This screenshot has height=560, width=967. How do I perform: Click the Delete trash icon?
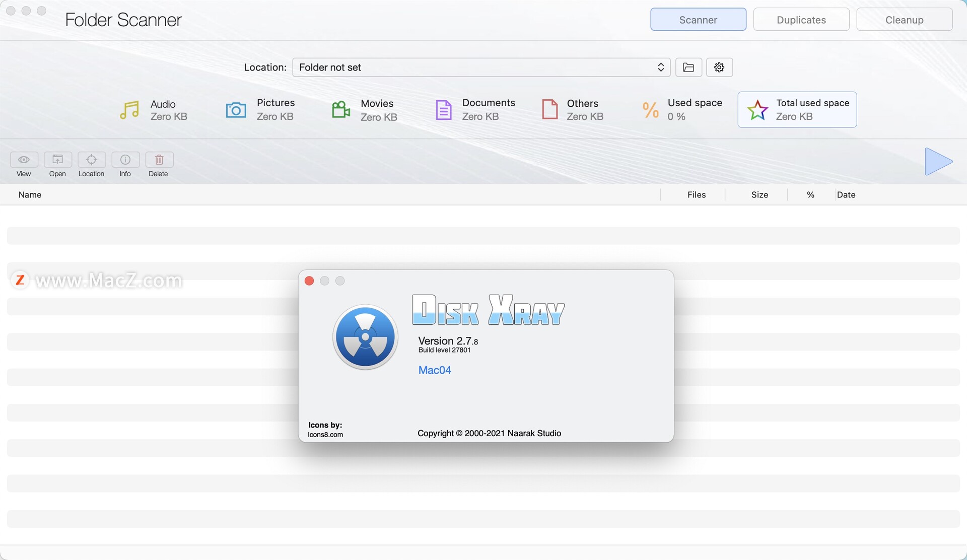point(159,160)
